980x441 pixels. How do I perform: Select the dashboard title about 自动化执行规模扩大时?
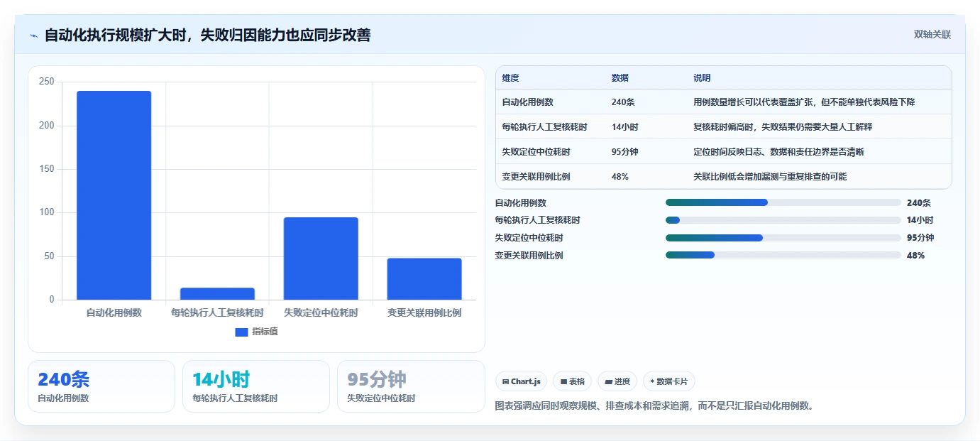click(207, 35)
